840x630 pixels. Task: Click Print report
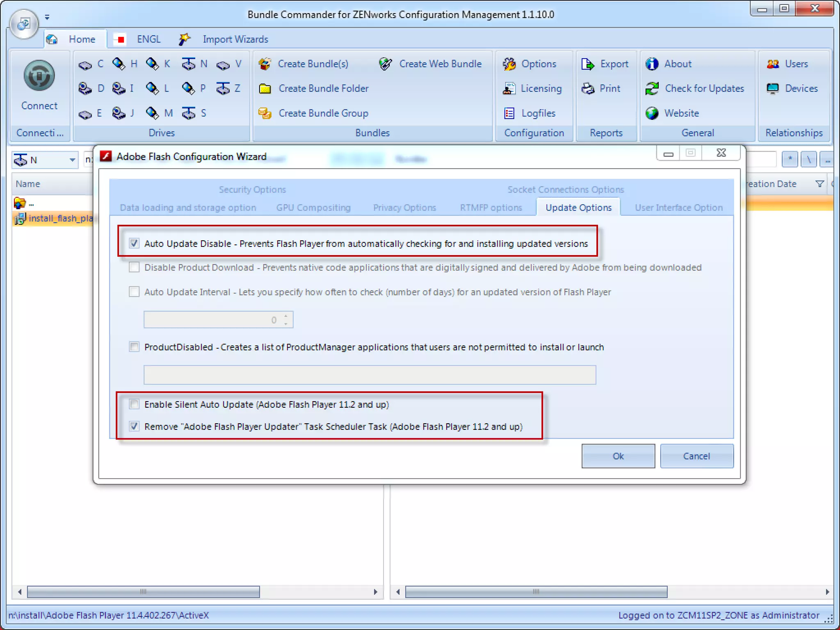coord(601,89)
